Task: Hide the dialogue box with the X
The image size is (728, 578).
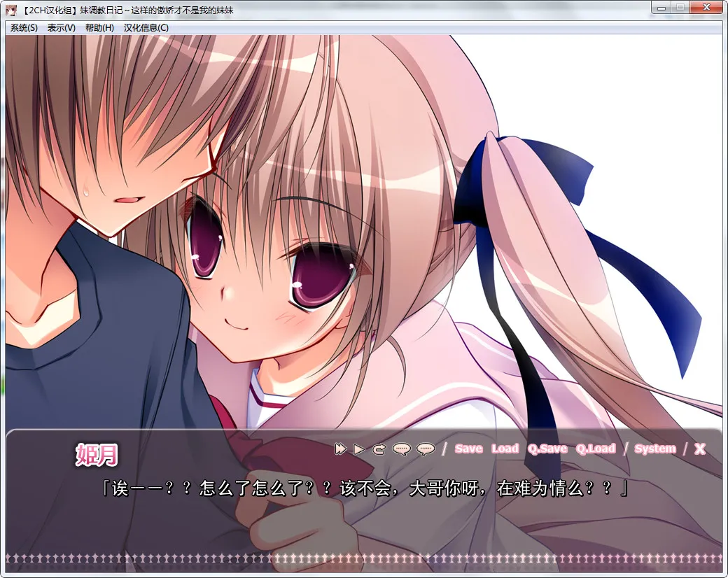Action: (699, 449)
